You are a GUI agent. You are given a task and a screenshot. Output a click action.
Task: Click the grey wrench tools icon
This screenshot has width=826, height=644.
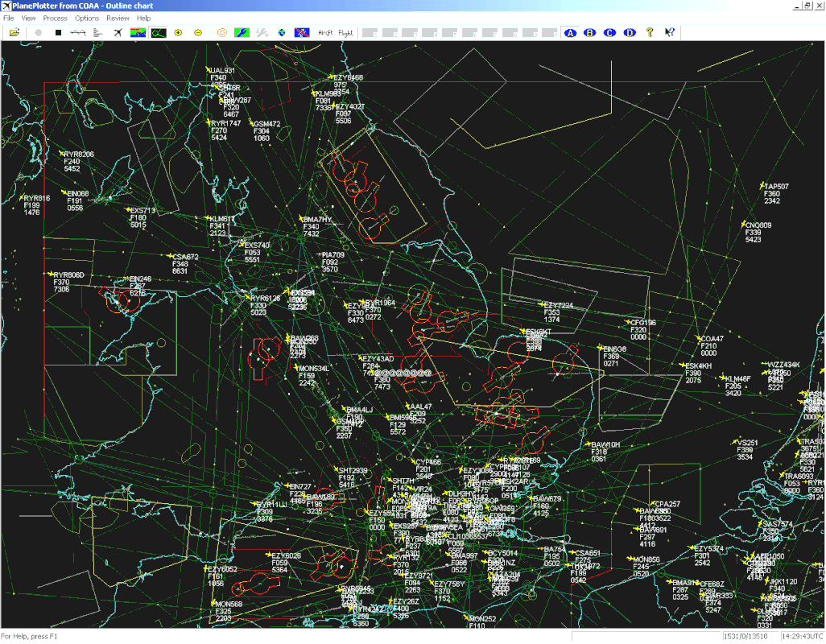point(262,33)
